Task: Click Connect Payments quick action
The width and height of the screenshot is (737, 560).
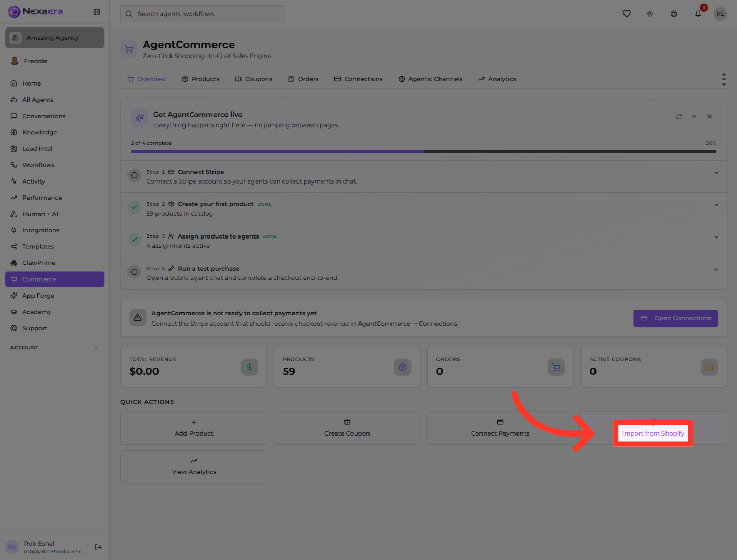Action: click(500, 428)
